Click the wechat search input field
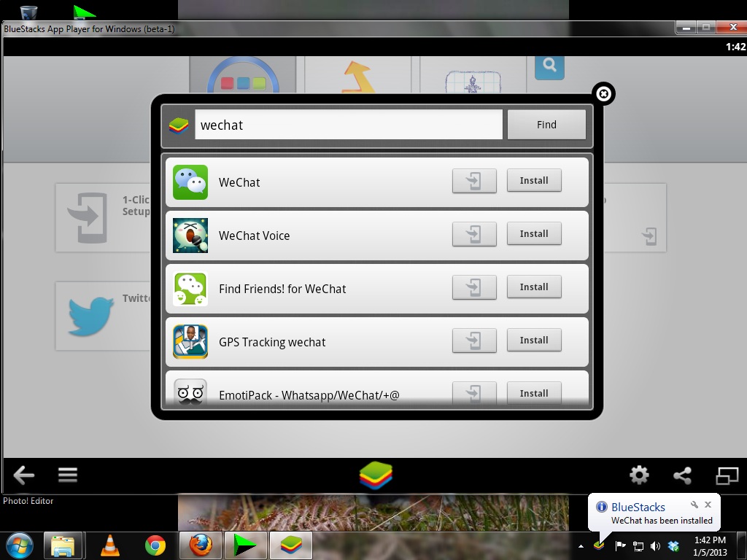Image resolution: width=747 pixels, height=560 pixels. [348, 125]
